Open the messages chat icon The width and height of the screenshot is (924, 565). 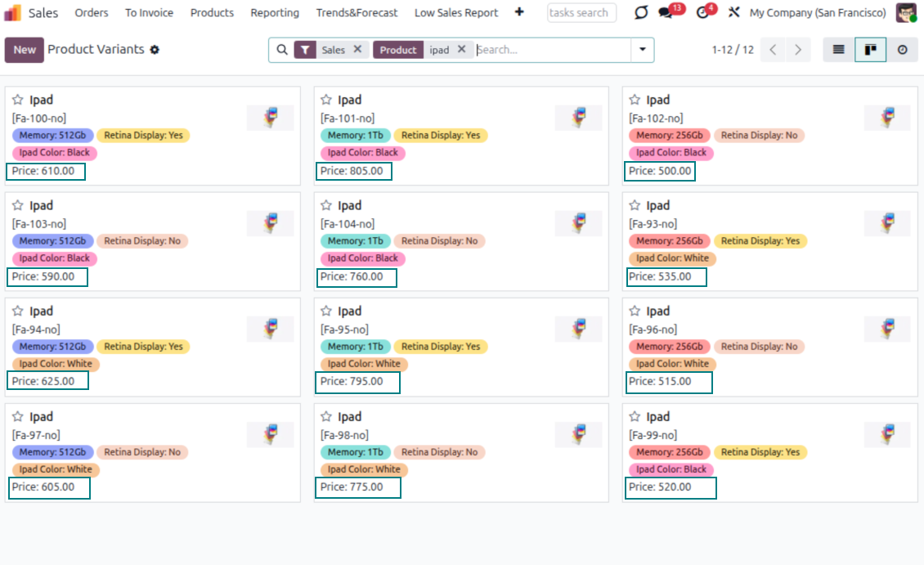pos(666,13)
